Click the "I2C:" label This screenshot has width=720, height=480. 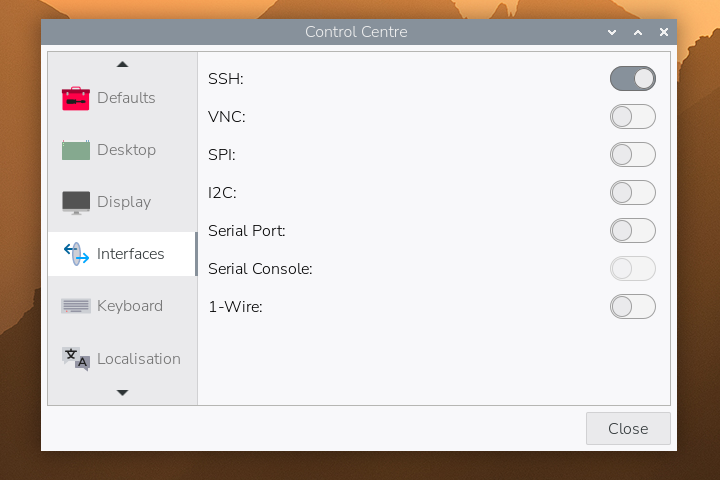click(x=222, y=193)
